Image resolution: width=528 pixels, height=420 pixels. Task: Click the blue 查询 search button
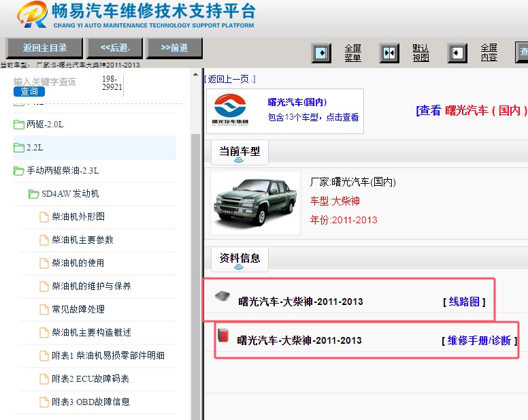(x=29, y=91)
